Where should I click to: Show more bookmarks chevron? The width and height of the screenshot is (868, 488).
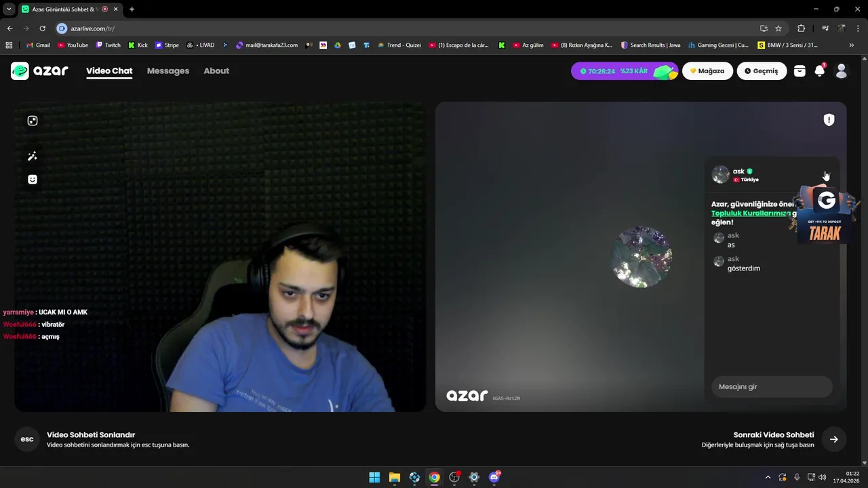[x=852, y=45]
